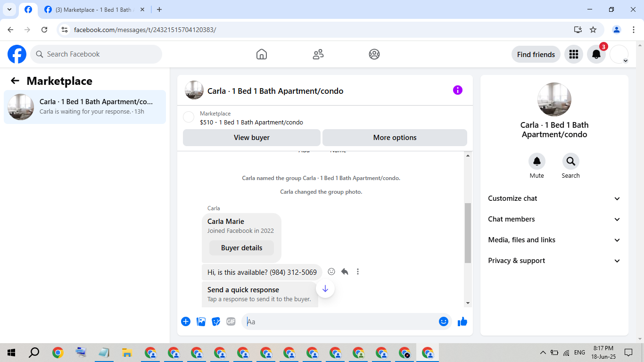
Task: Open the emoji picker in message box
Action: (x=444, y=321)
